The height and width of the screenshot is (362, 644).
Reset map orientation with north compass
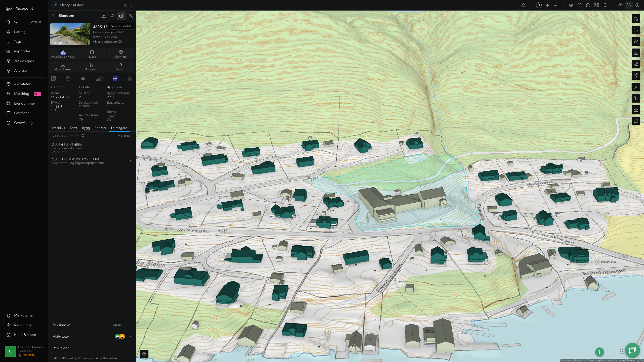pos(539,5)
